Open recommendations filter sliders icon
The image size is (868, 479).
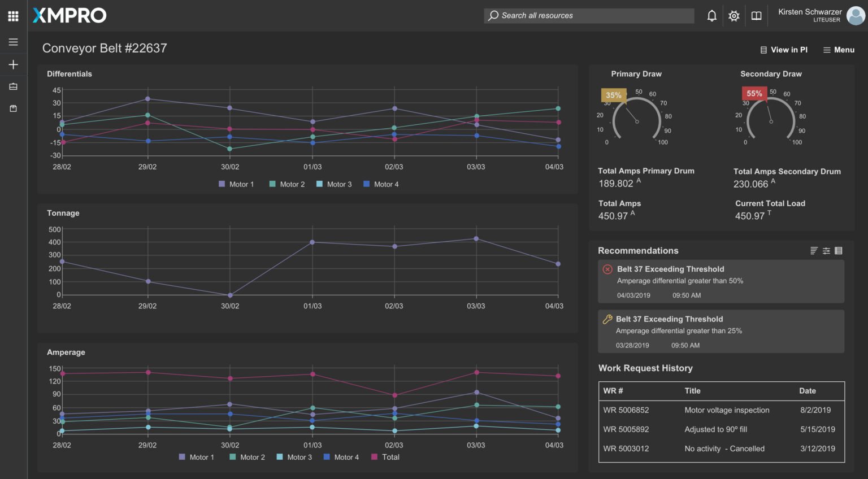(826, 251)
